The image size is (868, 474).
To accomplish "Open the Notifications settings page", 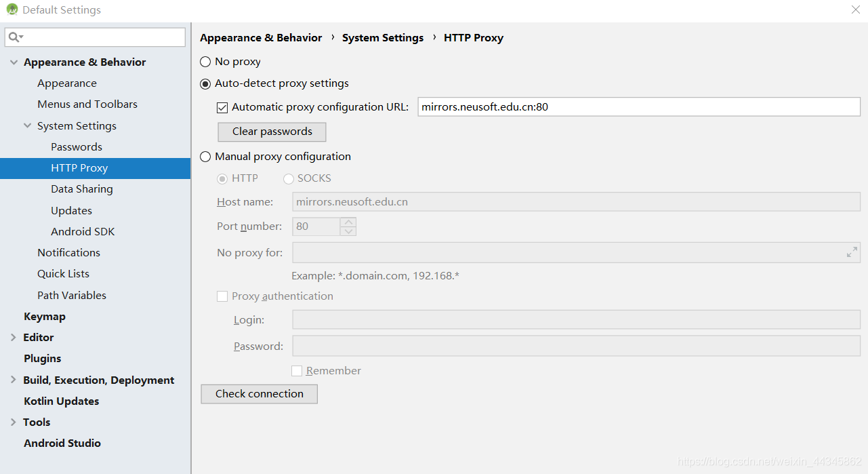I will coord(68,253).
